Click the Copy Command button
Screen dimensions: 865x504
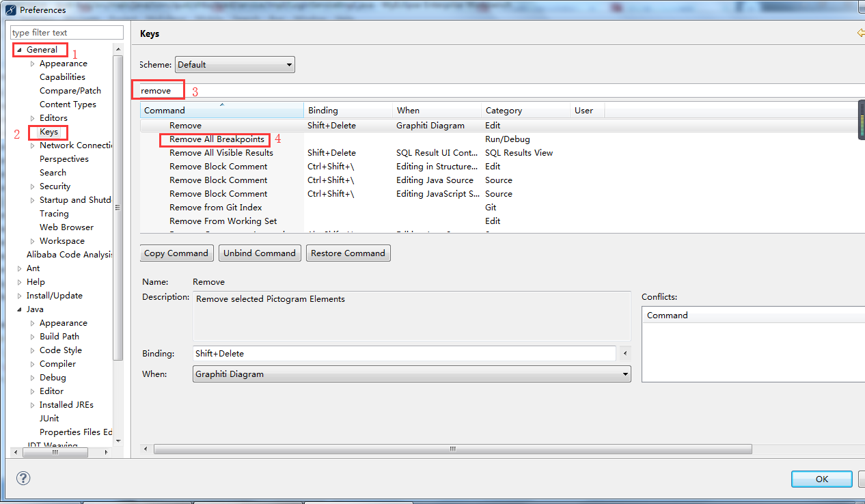(176, 253)
